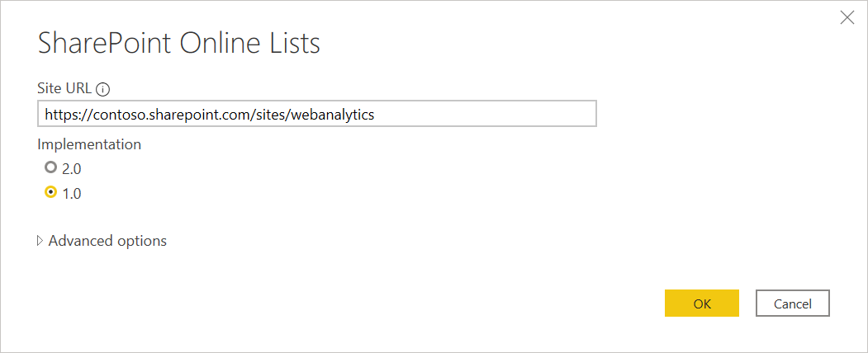Screen dimensions: 868x353
Task: Place the cursor after "webanalytics" in the URL
Action: point(375,115)
